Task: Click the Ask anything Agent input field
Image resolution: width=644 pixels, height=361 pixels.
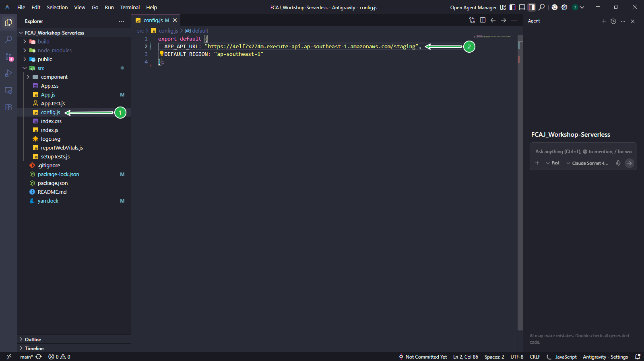Action: 583,152
